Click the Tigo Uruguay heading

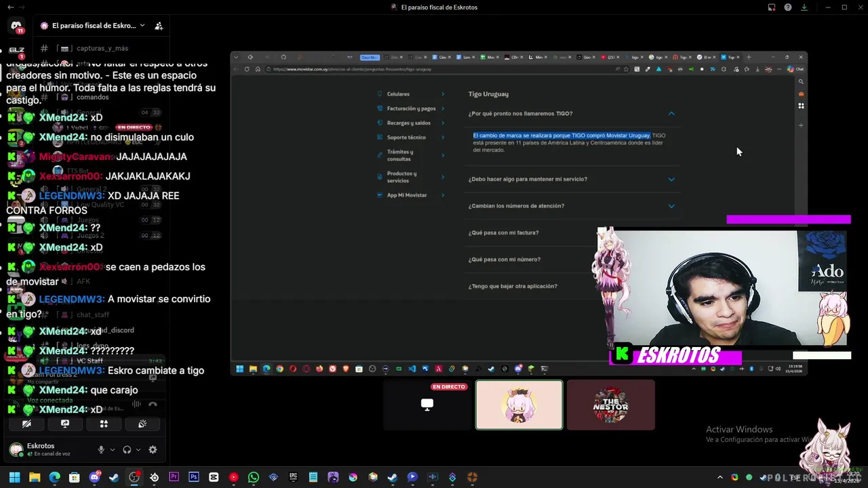coord(488,94)
